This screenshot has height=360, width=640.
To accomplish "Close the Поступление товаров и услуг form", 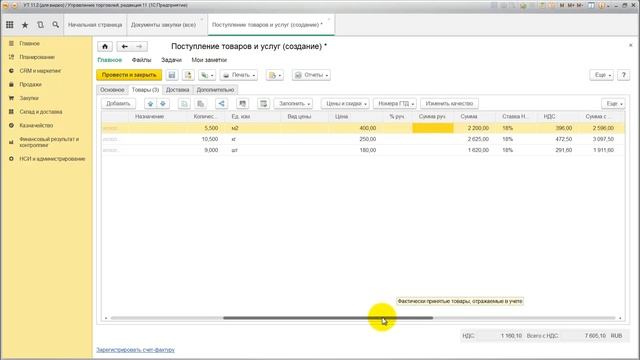I will [x=631, y=45].
